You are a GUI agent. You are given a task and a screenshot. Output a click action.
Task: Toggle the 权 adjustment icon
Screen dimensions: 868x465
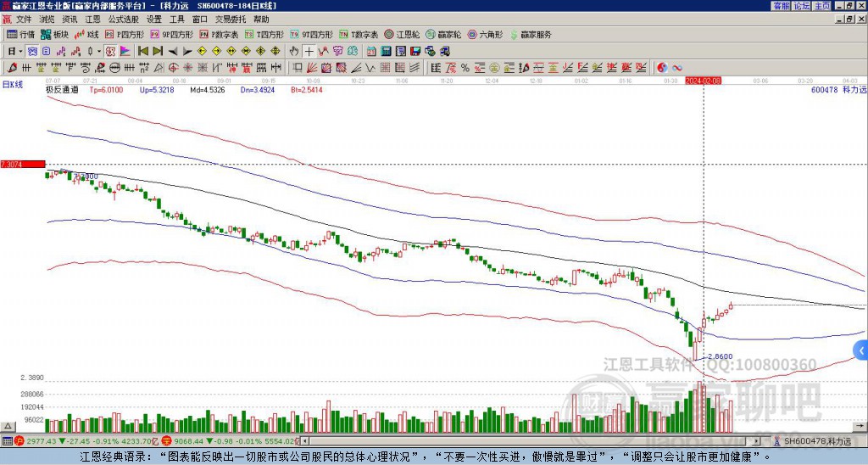111,52
